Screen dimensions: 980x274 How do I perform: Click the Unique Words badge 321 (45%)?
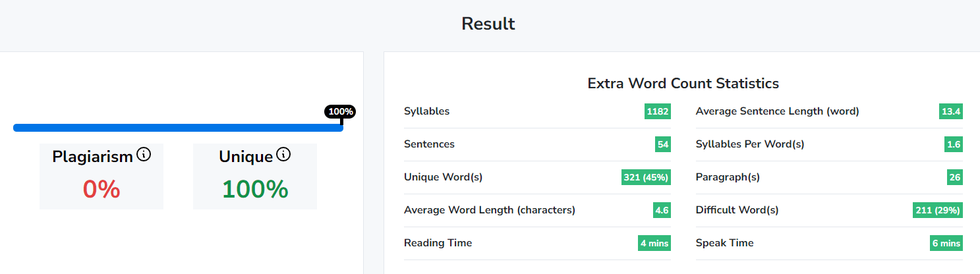click(x=646, y=177)
